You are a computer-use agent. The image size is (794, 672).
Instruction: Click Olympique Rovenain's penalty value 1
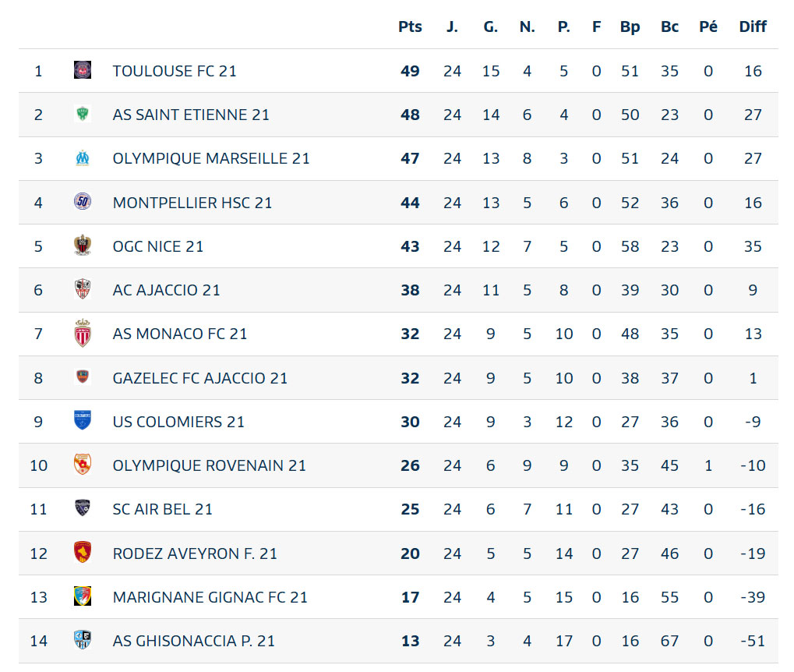tap(708, 465)
